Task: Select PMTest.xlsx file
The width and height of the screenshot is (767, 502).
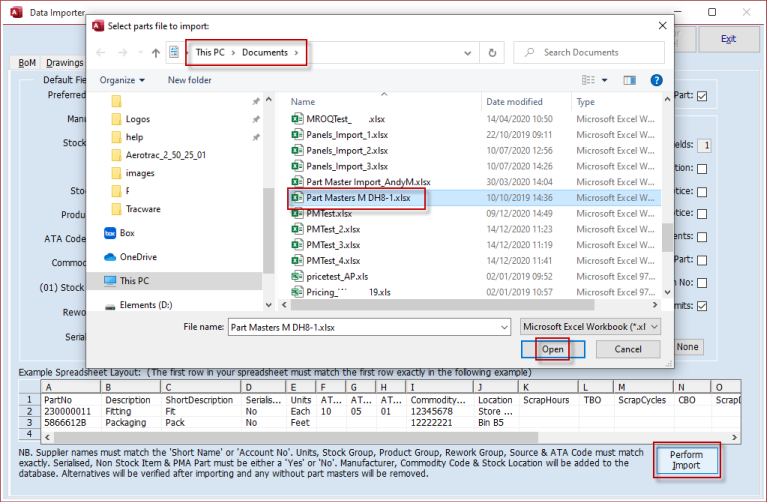Action: pos(329,213)
